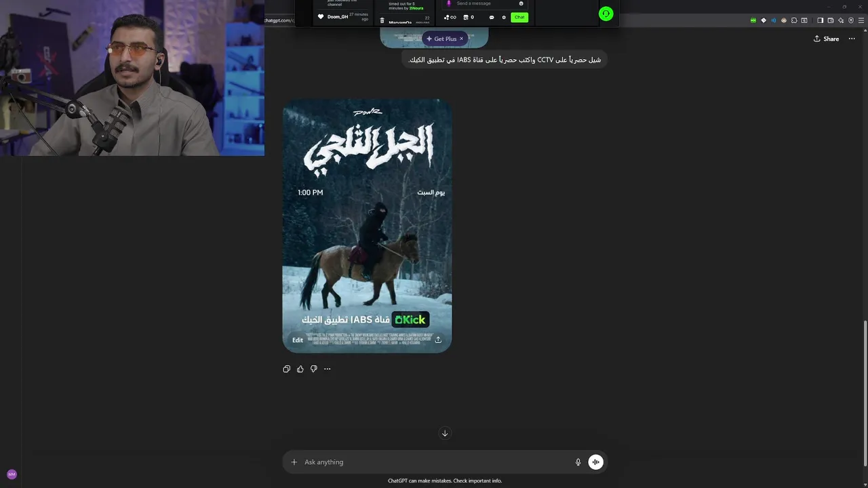Jump to bottom of the conversation

[x=445, y=433]
